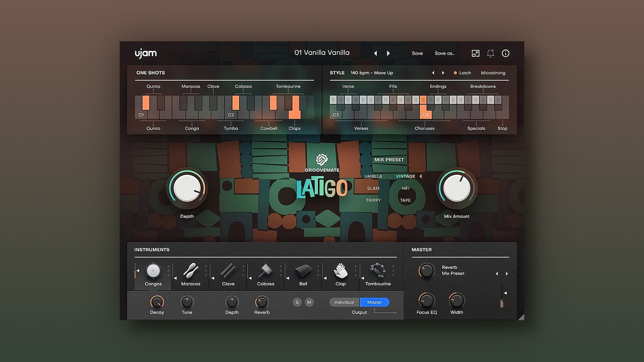The image size is (644, 362).
Task: Enable Latch mode in the Style panel
Action: coord(463,73)
